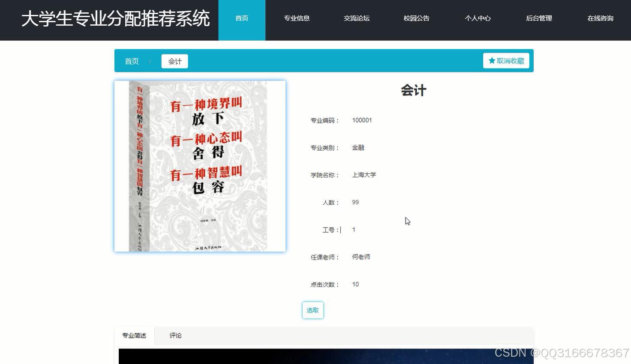The image size is (631, 364).
Task: Open the 在线咨询 menu item
Action: [600, 18]
